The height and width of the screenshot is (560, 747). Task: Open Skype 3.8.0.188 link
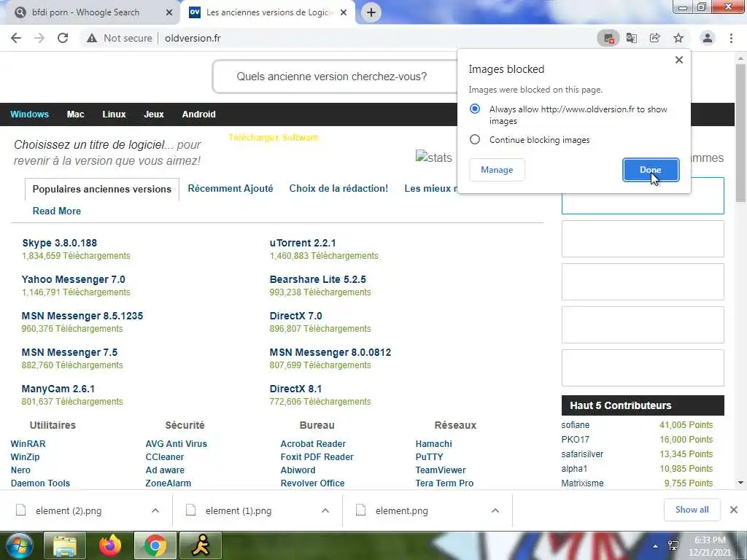coord(60,243)
